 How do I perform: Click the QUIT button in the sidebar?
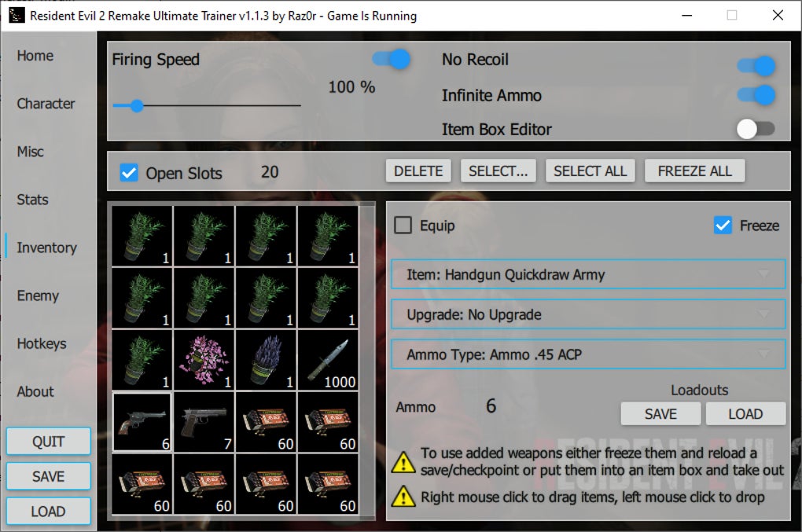point(48,442)
